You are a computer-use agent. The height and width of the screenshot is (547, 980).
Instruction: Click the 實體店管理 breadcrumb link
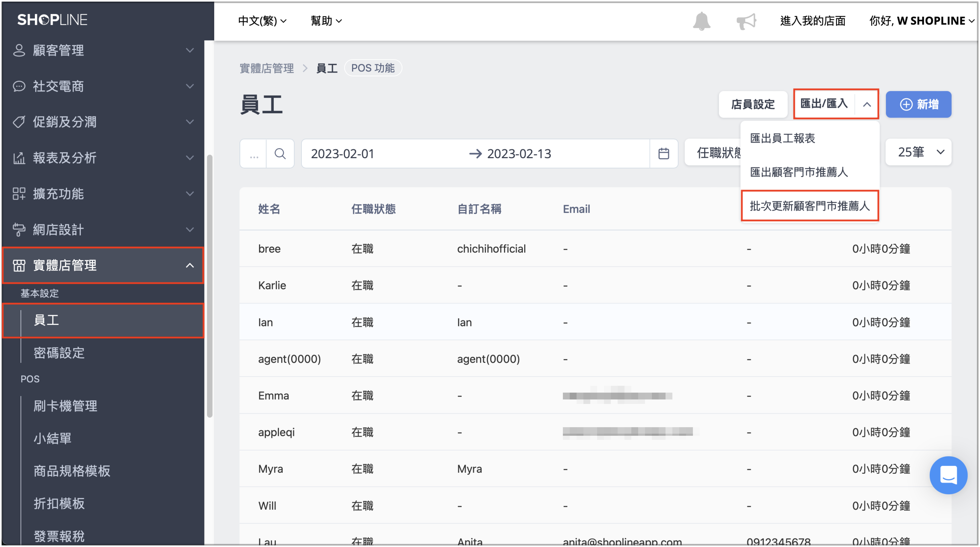[x=267, y=68]
